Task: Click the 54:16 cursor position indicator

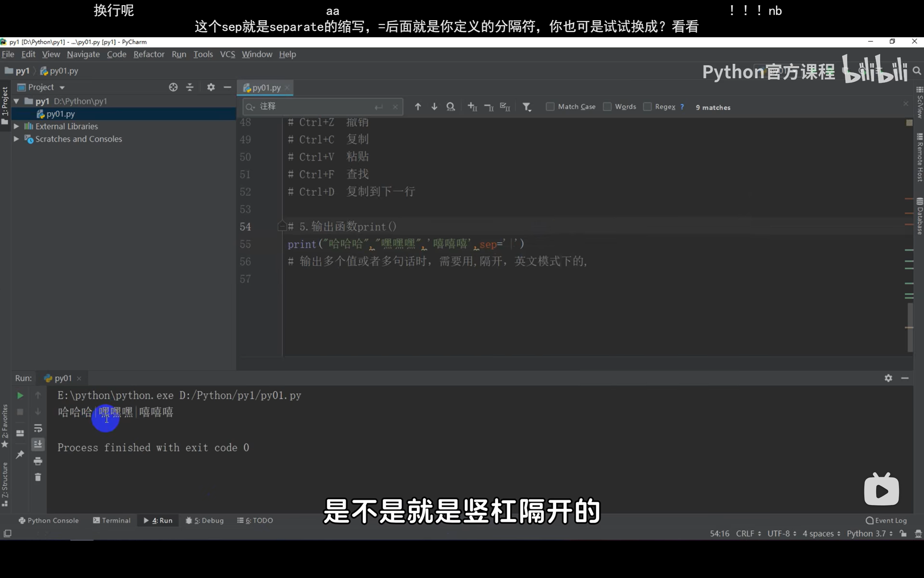Action: (719, 533)
